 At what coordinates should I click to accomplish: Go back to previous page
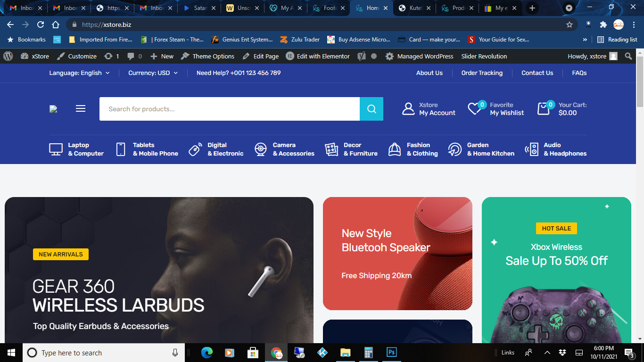10,25
